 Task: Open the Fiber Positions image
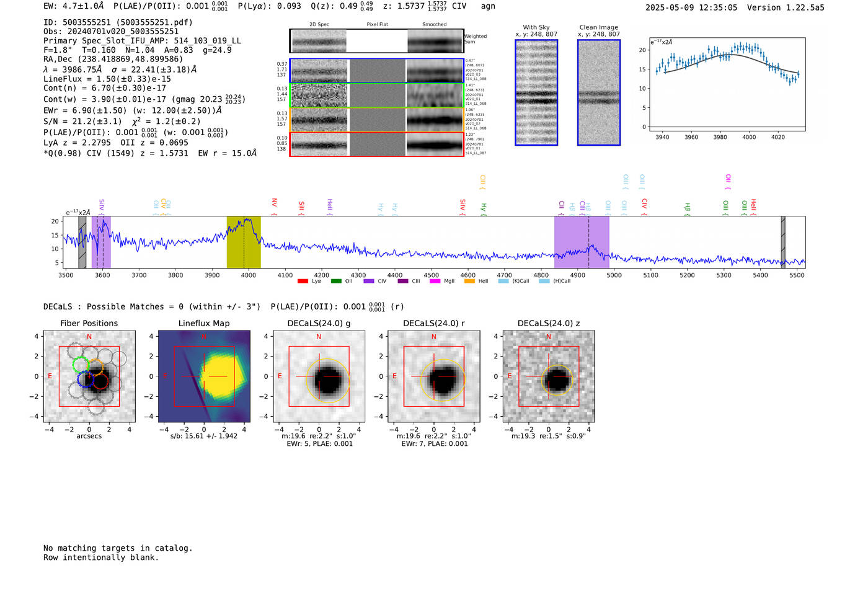point(89,376)
